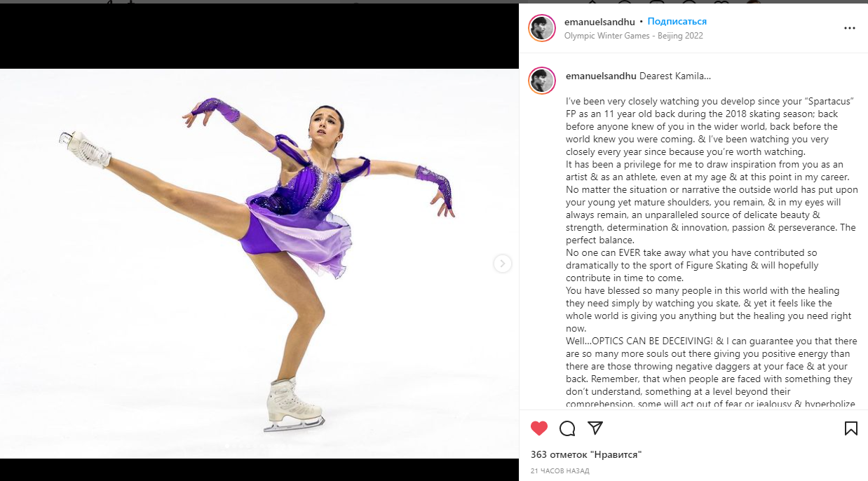The height and width of the screenshot is (481, 868).
Task: Click the avatar next to the caption
Action: (542, 81)
